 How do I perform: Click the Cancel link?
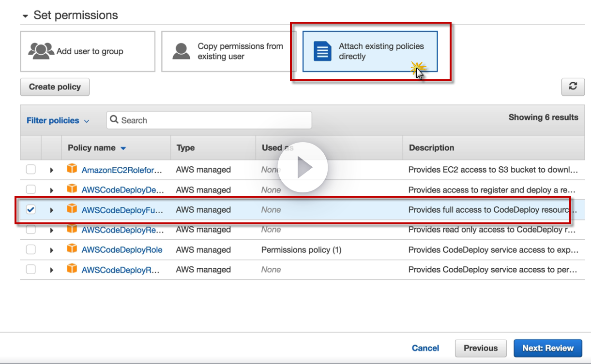pyautogui.click(x=425, y=348)
